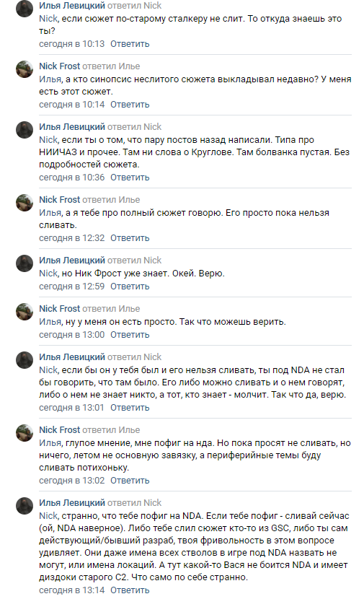Open Nick Frost's avatar at the 13:00 comment

tap(24, 312)
